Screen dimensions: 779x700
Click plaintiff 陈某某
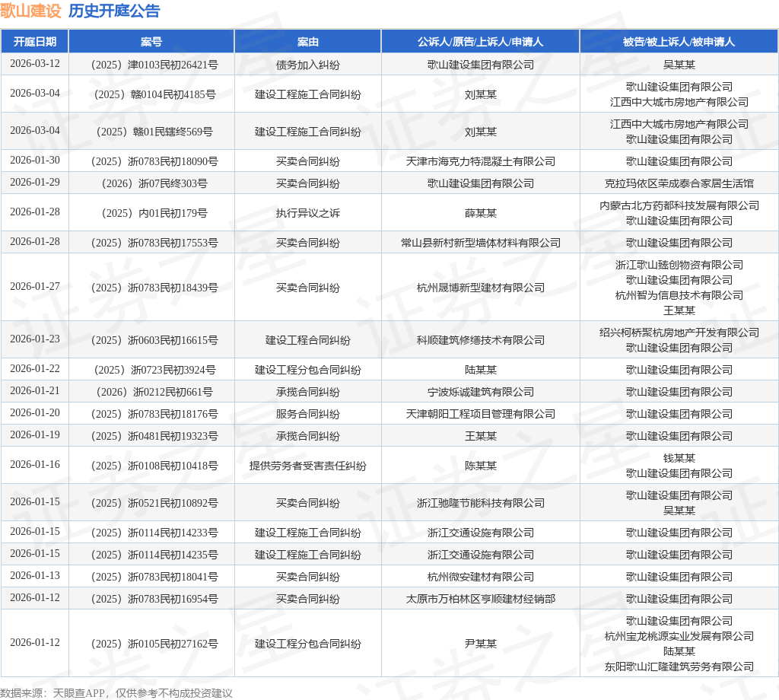pyautogui.click(x=481, y=466)
